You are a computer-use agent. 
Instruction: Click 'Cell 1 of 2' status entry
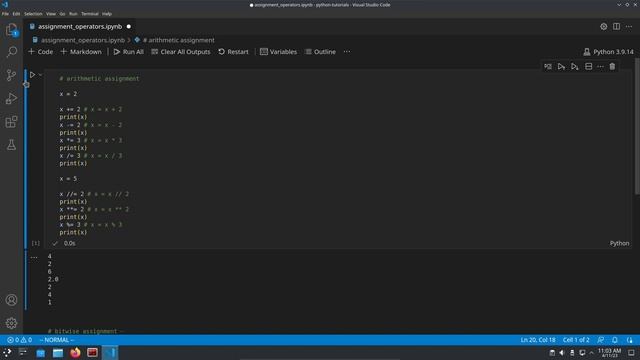click(576, 340)
